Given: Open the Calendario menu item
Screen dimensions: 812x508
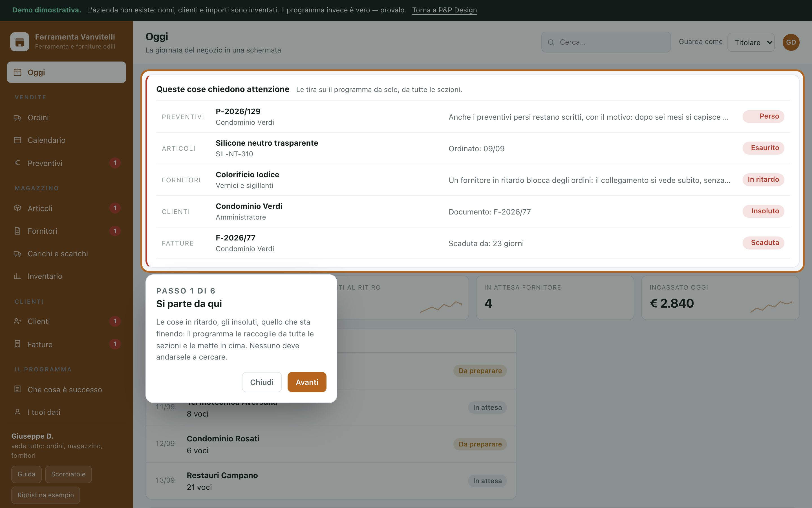Looking at the screenshot, I should 67,140.
